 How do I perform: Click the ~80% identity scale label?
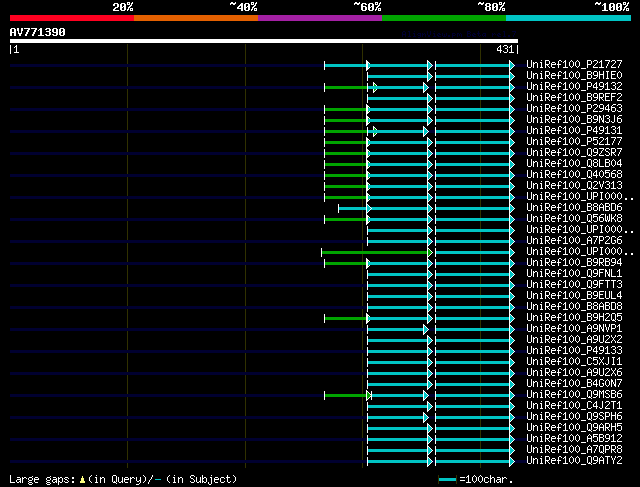491,7
